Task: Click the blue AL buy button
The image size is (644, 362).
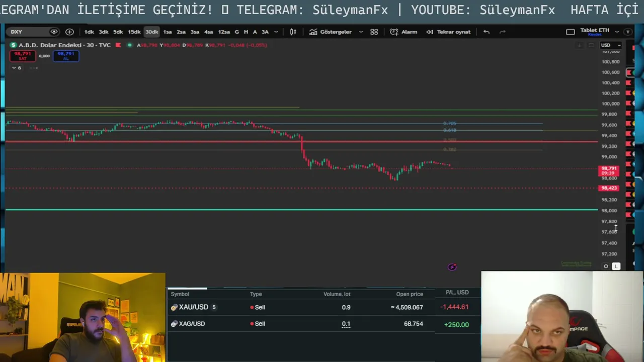Action: pos(66,56)
